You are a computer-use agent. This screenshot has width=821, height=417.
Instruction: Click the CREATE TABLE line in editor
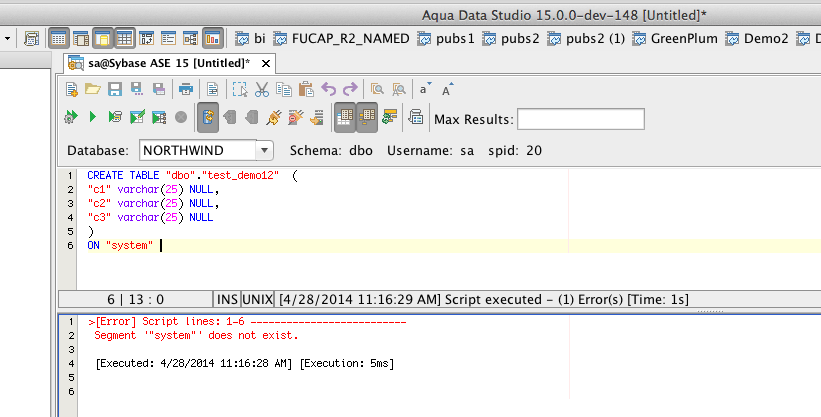pos(192,175)
